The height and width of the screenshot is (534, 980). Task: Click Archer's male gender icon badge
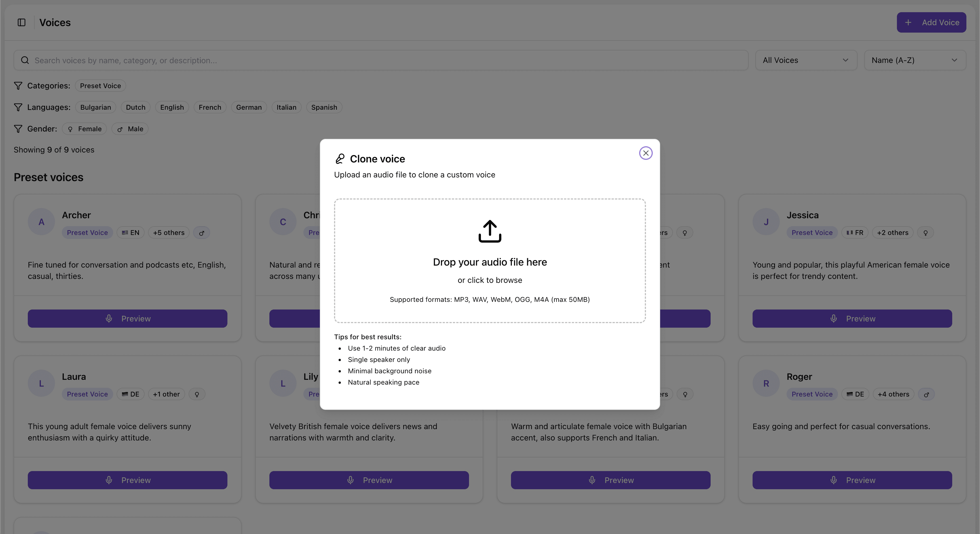pos(202,233)
